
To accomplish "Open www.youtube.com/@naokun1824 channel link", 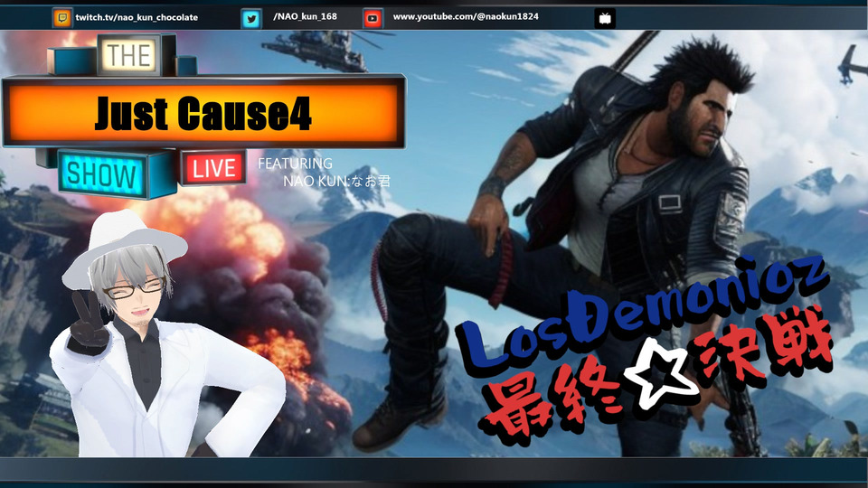I will tap(466, 16).
